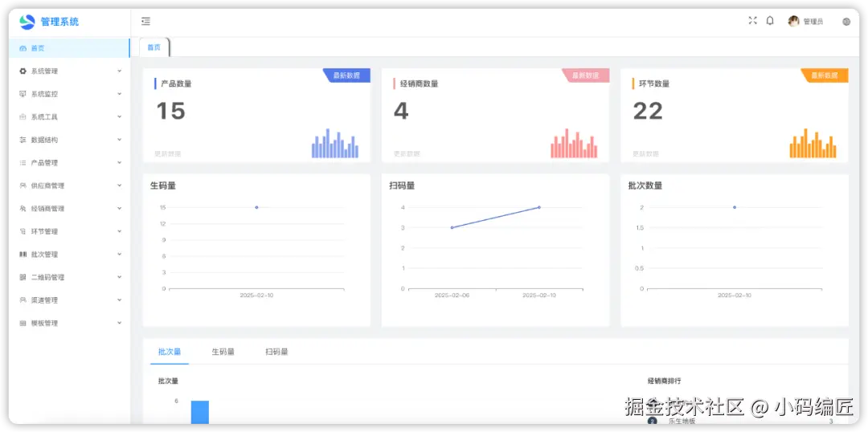Expand the 系统工具 menu chevron
This screenshot has height=432, width=868.
pos(120,116)
